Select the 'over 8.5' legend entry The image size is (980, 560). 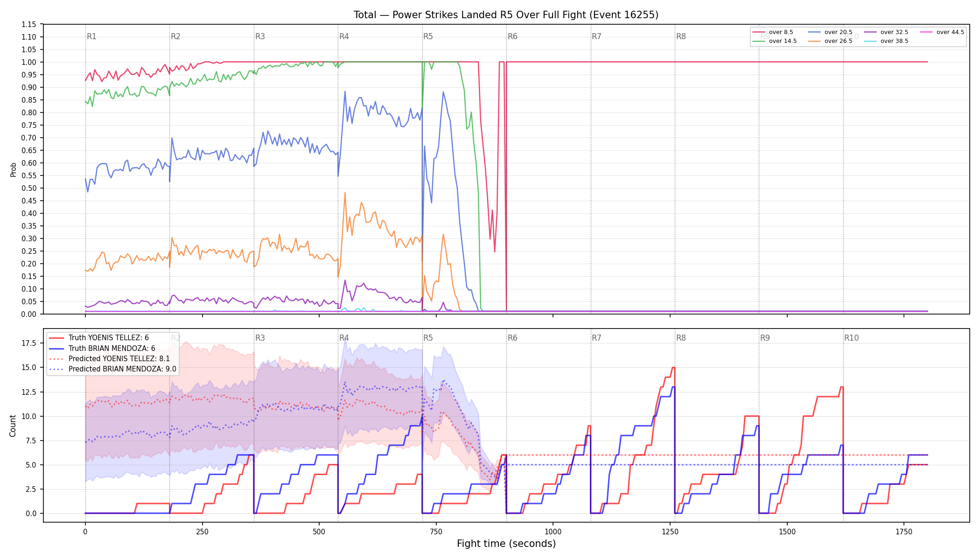coord(772,32)
